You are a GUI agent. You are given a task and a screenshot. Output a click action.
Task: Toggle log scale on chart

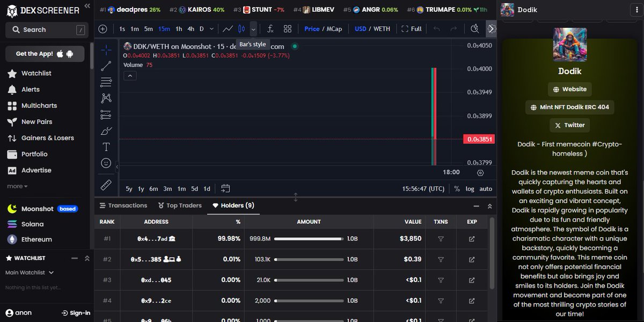pos(470,189)
